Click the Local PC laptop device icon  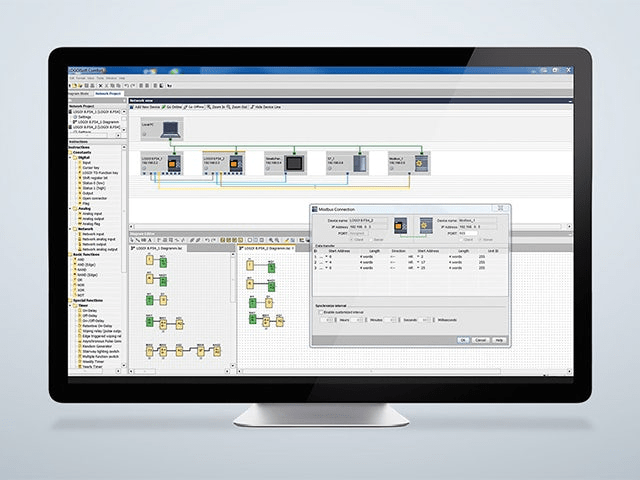[x=171, y=128]
